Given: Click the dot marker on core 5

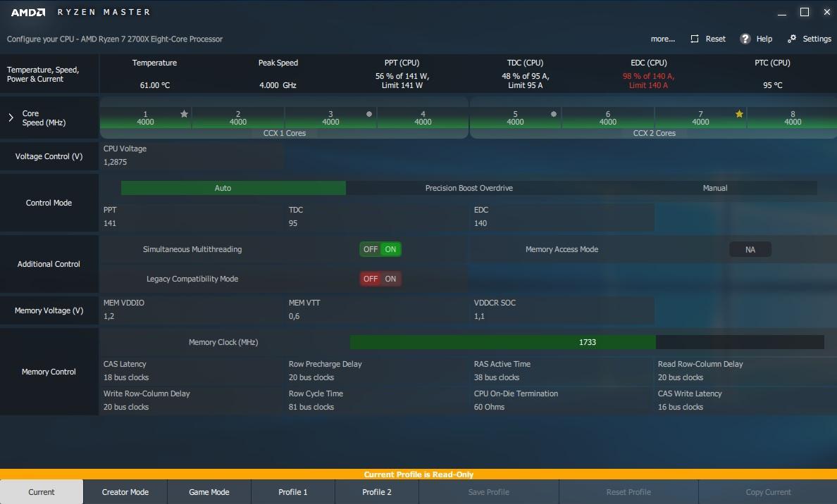Looking at the screenshot, I should pyautogui.click(x=554, y=114).
